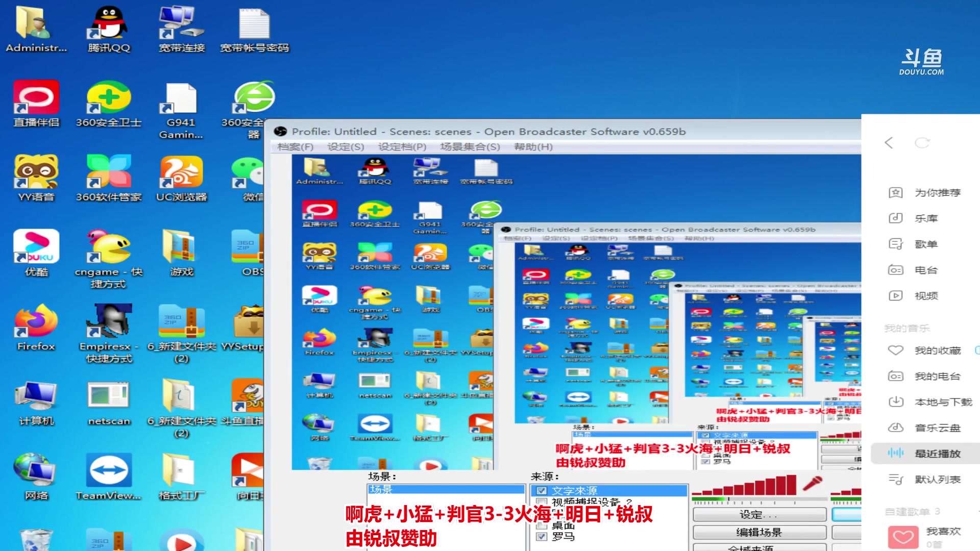
Task: Toggle the 视频捕捉设备 source checkbox
Action: pos(542,503)
